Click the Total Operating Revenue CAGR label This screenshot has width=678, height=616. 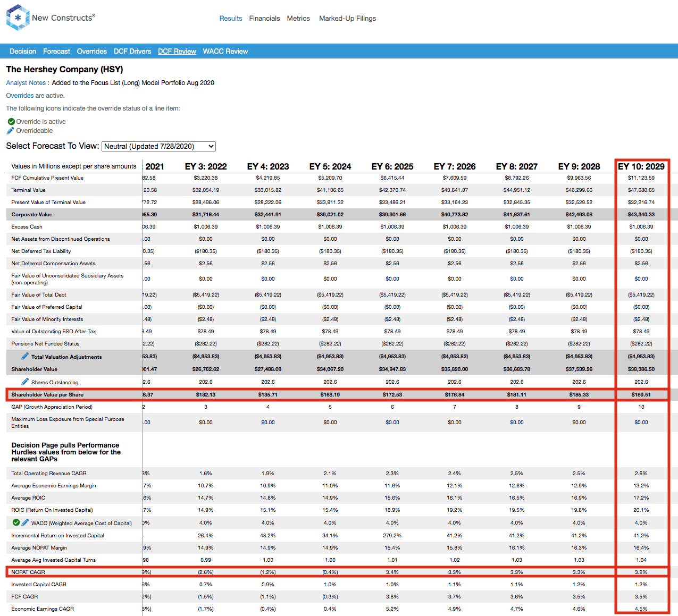tap(49, 474)
